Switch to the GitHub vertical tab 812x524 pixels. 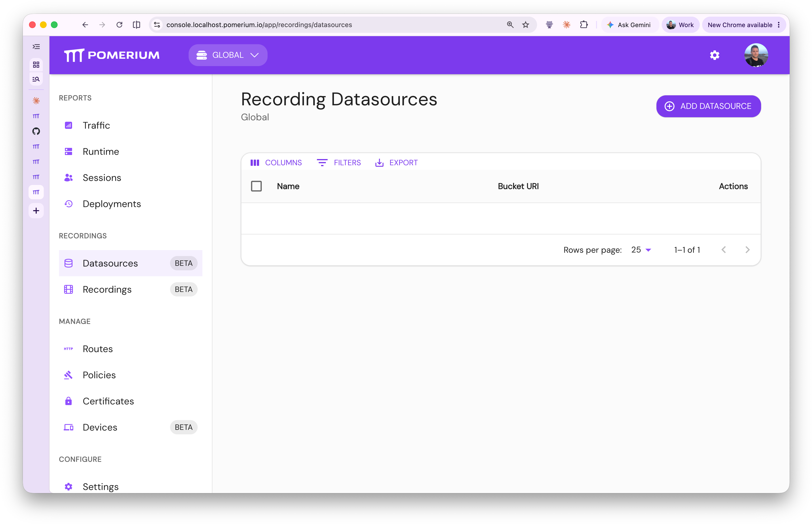[36, 131]
